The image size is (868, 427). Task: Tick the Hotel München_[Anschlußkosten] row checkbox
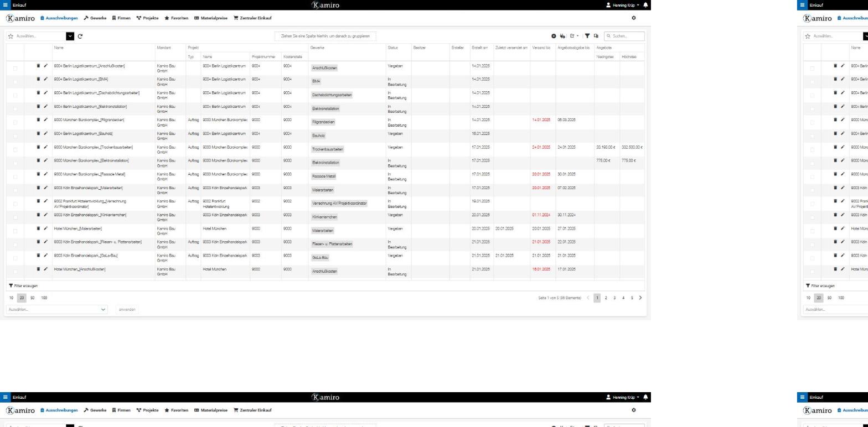coord(15,272)
